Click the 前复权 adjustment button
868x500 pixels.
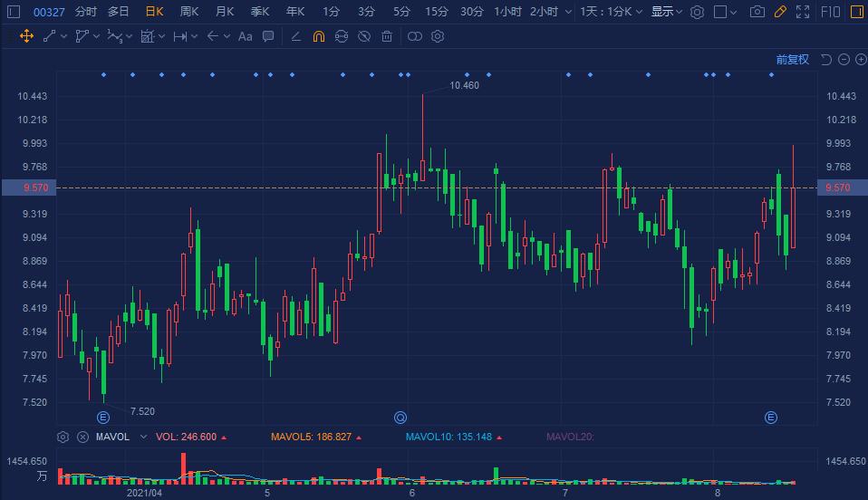(792, 59)
